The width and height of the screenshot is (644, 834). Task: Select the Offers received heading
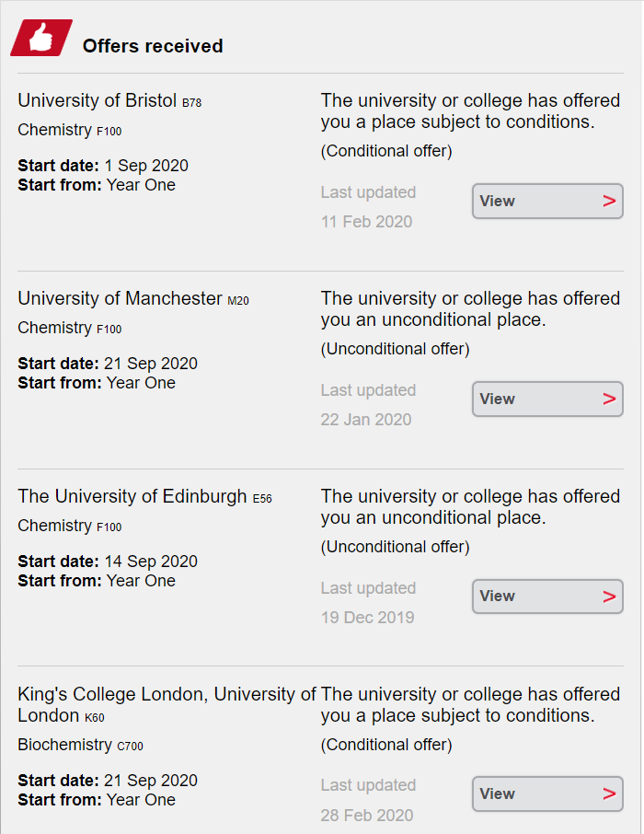coord(153,46)
